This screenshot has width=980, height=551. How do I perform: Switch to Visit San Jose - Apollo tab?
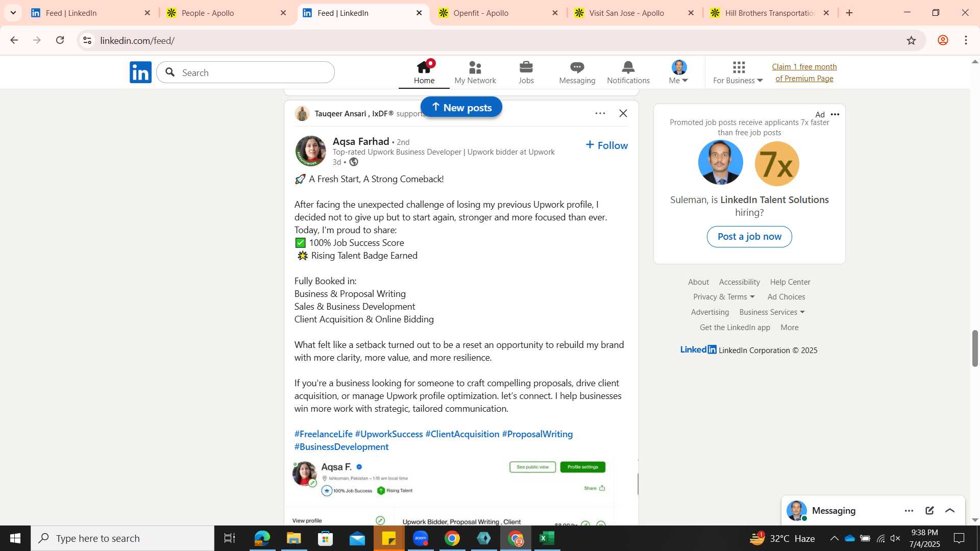[x=634, y=13]
